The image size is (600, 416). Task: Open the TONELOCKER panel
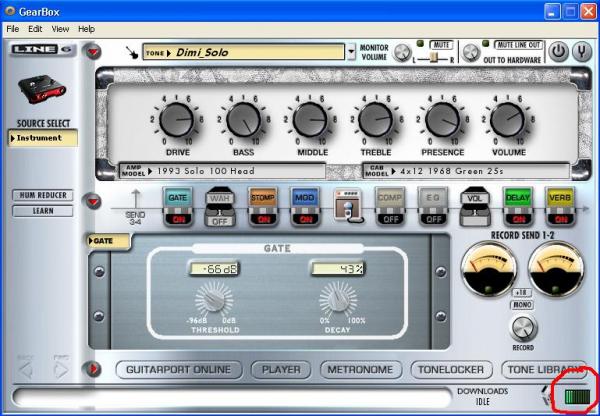click(x=451, y=370)
